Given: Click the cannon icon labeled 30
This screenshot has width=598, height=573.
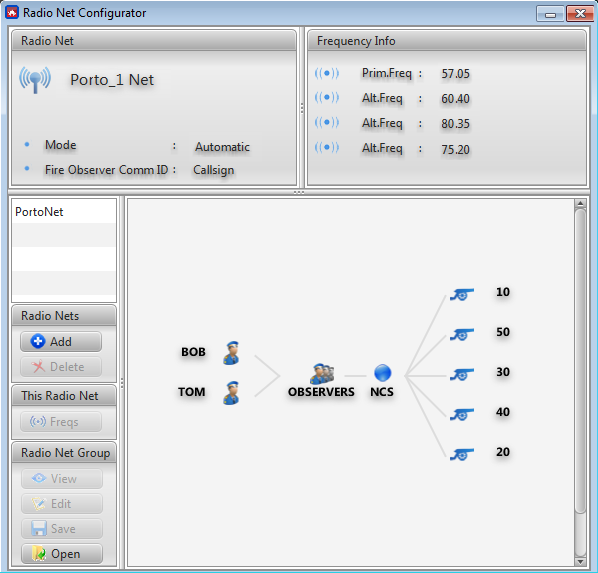Looking at the screenshot, I should (x=462, y=374).
